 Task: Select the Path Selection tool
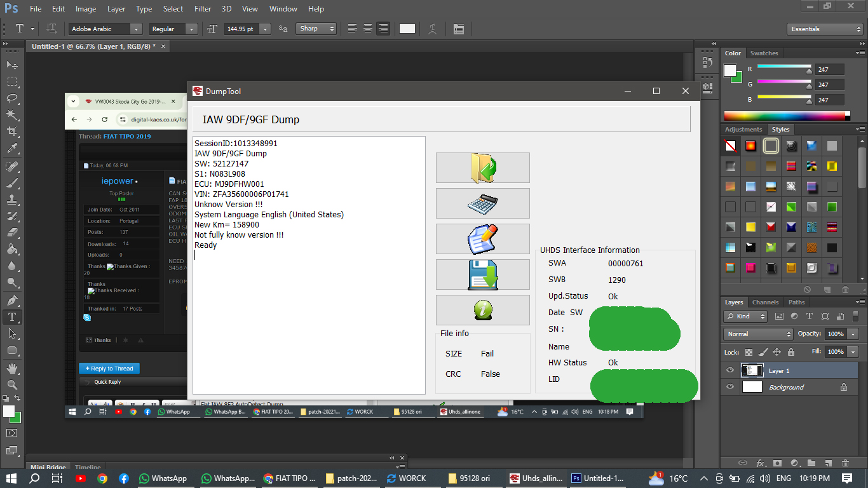click(11, 333)
